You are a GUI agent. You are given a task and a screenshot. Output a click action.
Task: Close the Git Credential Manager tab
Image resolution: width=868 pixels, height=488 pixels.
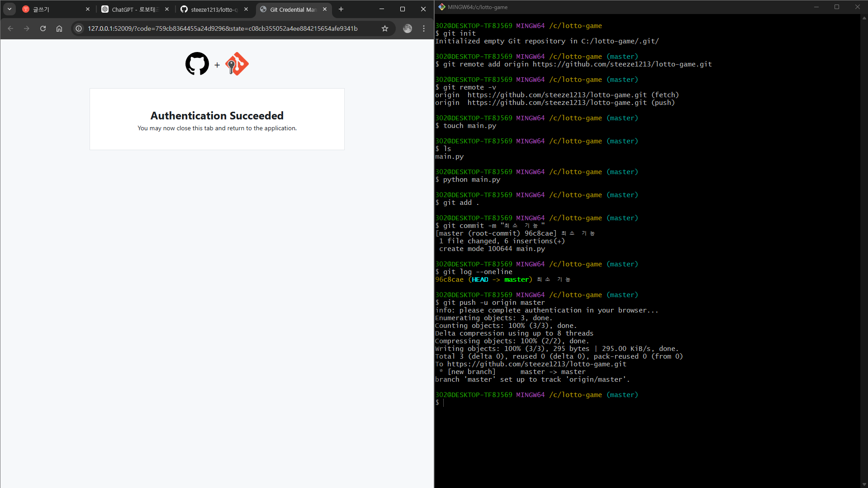(x=325, y=9)
